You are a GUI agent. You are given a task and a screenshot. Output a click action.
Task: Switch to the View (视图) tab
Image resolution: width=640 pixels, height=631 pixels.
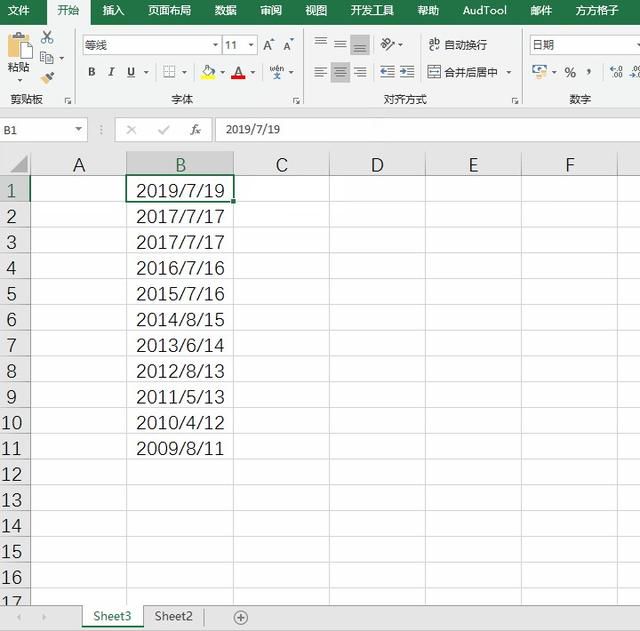[316, 10]
